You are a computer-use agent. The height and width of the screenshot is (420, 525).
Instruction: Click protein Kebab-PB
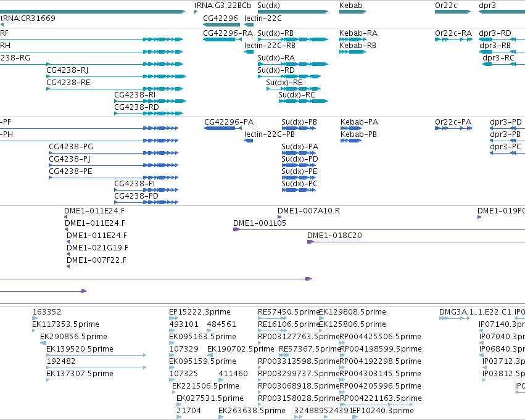pos(358,134)
